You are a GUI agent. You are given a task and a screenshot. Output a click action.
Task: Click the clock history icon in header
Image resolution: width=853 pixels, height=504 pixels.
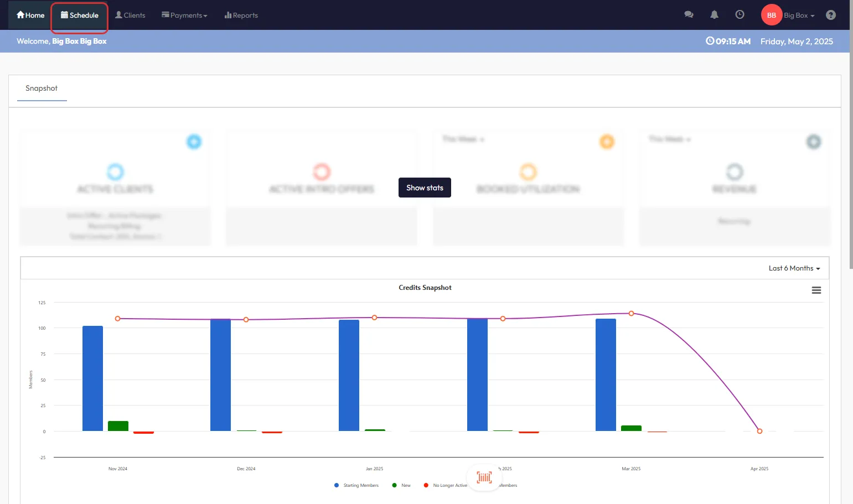pyautogui.click(x=740, y=15)
